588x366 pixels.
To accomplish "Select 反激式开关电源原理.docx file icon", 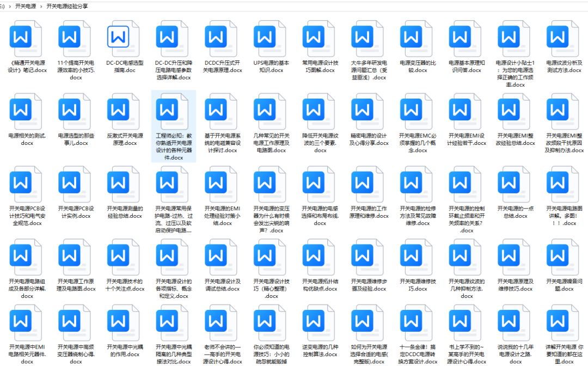I will (x=123, y=112).
